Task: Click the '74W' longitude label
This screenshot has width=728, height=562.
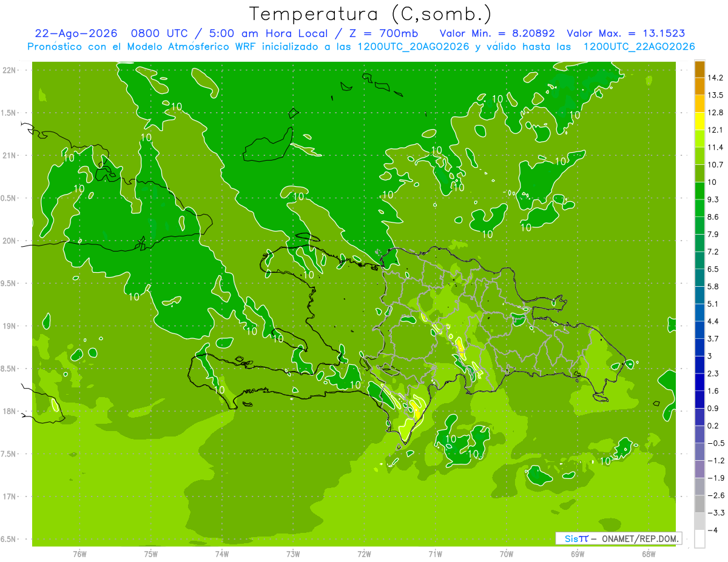Action: tap(221, 554)
